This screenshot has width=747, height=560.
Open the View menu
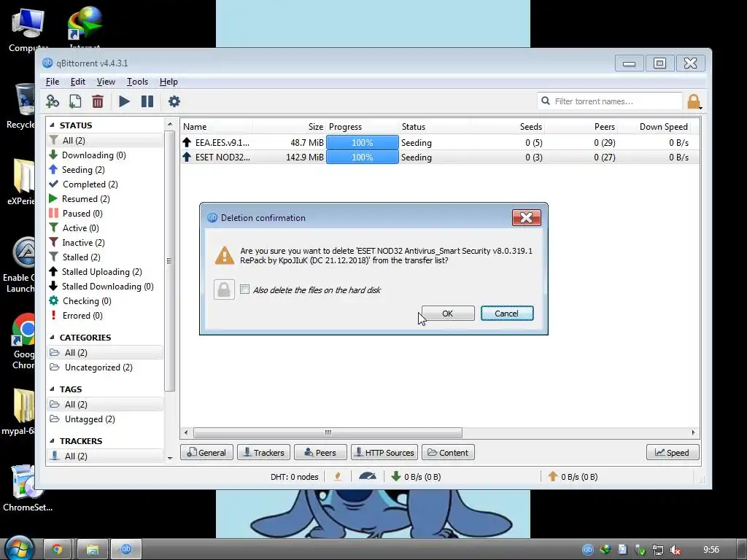(x=106, y=82)
